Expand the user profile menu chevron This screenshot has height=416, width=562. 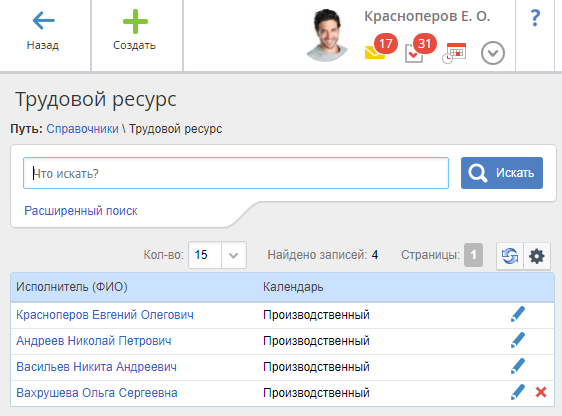pos(493,53)
